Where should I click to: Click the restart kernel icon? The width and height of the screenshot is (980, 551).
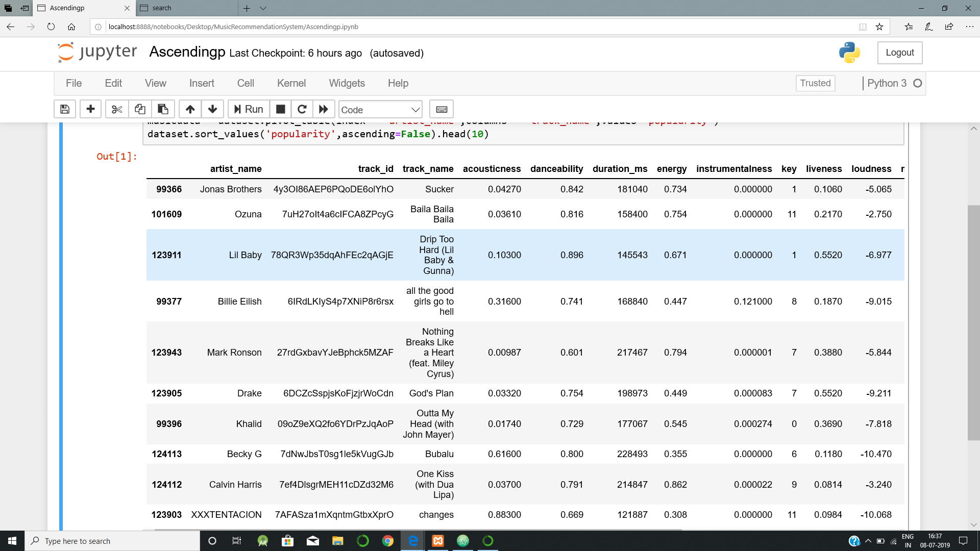point(301,109)
